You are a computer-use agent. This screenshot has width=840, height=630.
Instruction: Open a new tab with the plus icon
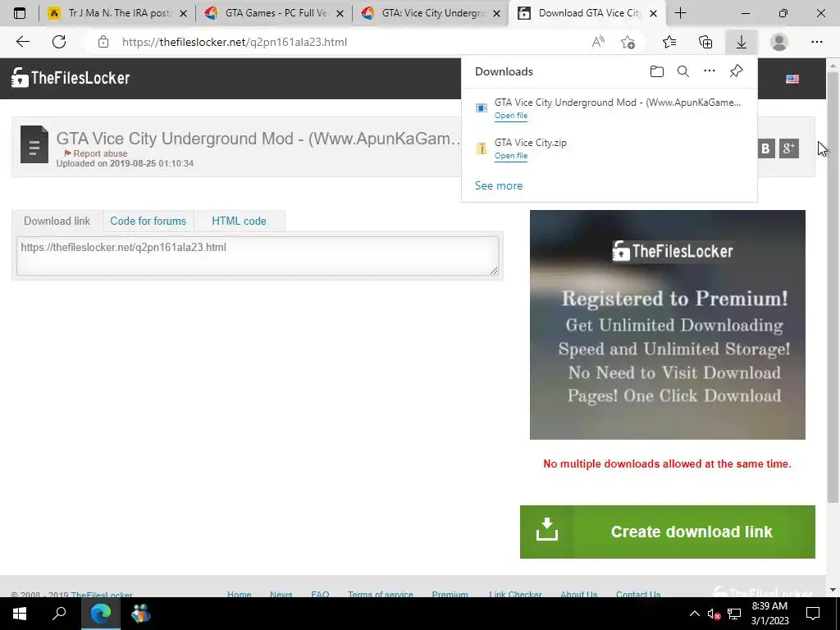tap(680, 13)
